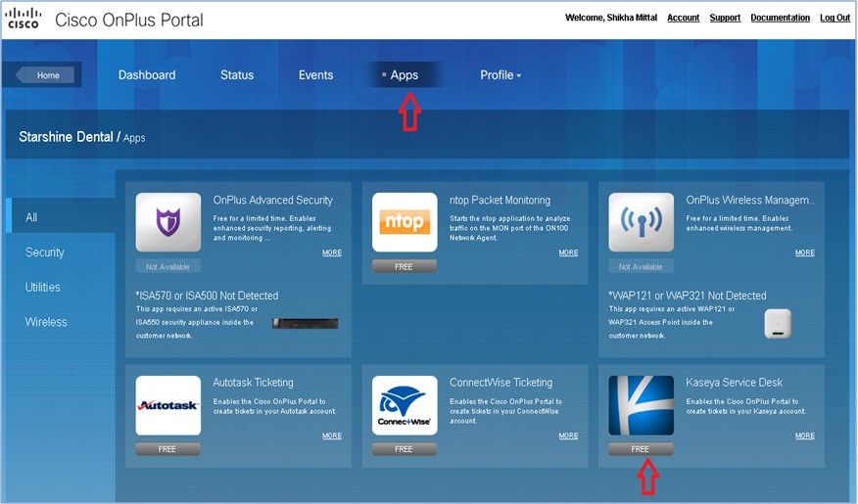
Task: Click FREE button under ConnectWise Ticketing
Action: pos(405,449)
